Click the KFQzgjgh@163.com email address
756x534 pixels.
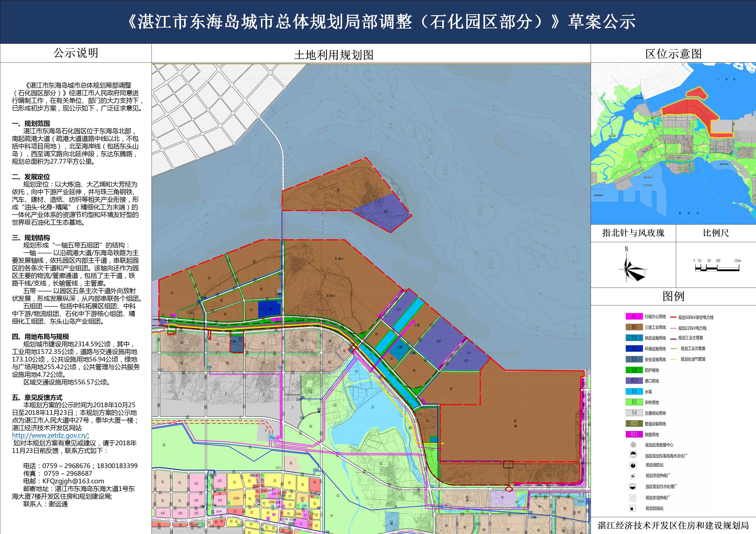pos(73,481)
